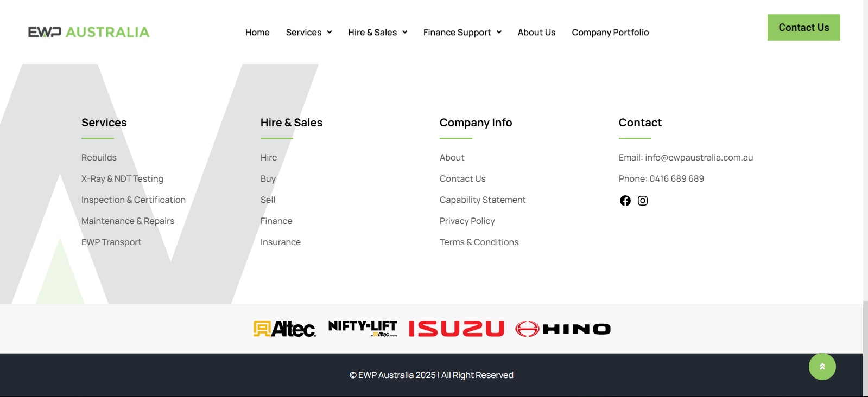The height and width of the screenshot is (397, 868).
Task: Open the Terms & Conditions link
Action: pos(479,242)
